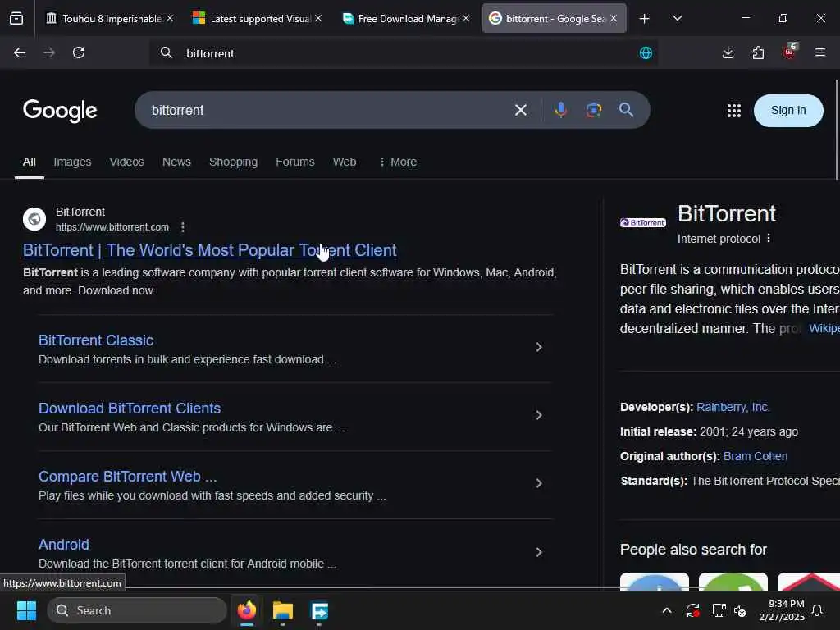Open the third pinned taskbar application
This screenshot has width=840, height=630.
coord(319,610)
